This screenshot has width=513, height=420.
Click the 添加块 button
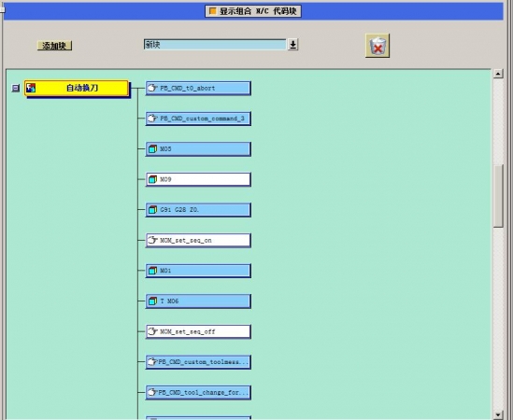tap(54, 46)
